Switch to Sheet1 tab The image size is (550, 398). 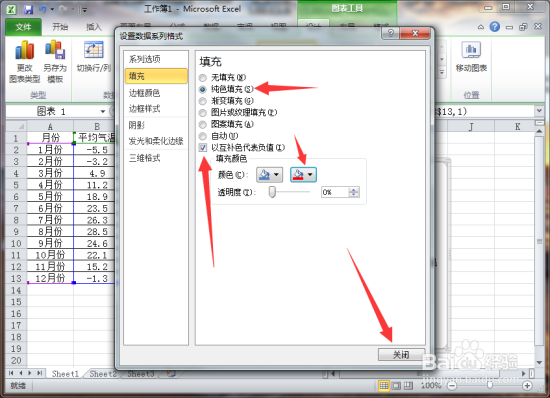(x=65, y=373)
